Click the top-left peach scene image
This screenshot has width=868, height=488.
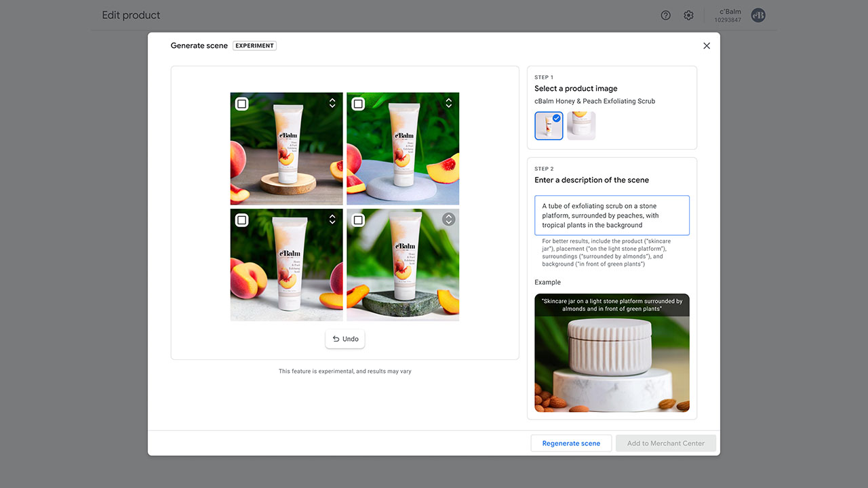(x=286, y=156)
